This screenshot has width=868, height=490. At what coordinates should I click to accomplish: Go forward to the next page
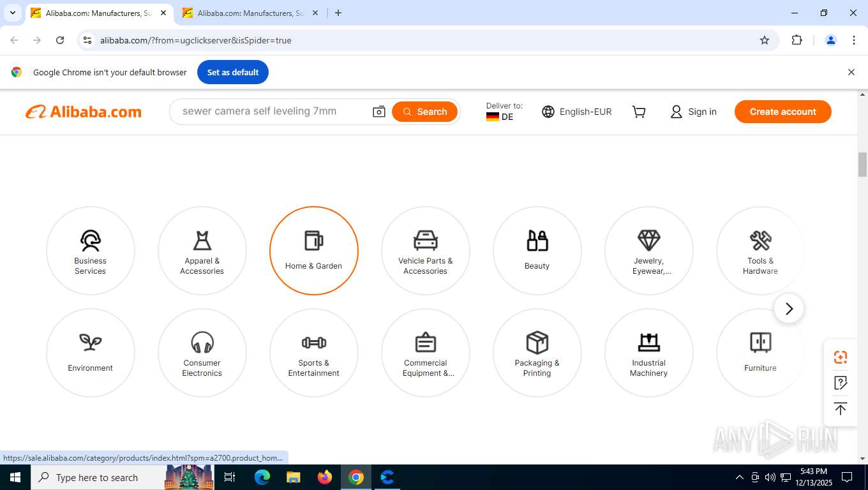[x=37, y=40]
